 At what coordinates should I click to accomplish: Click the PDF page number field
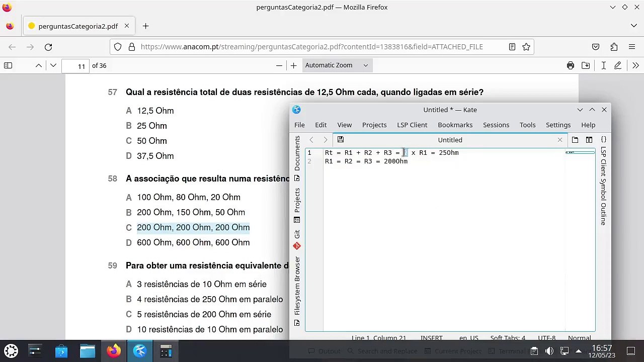75,66
